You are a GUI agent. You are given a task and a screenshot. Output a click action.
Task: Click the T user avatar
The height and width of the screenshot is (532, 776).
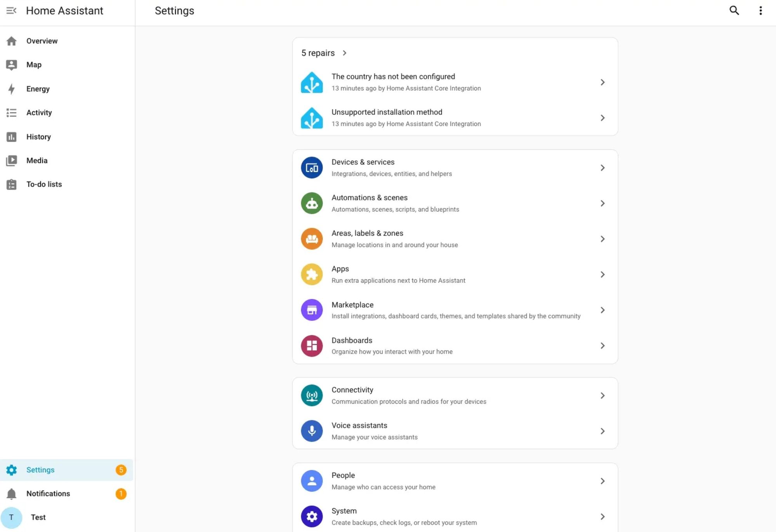pyautogui.click(x=11, y=518)
